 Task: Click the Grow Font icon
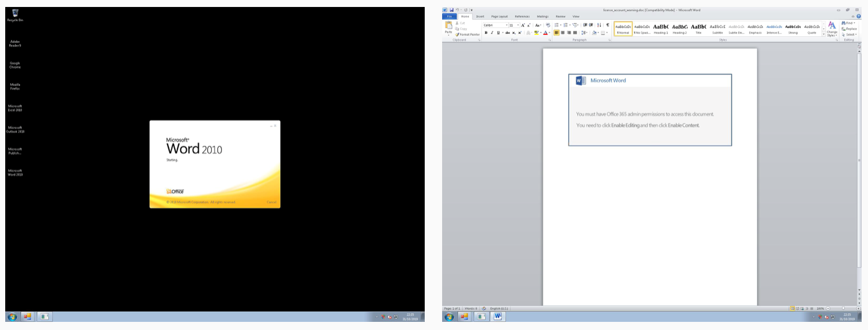(x=523, y=25)
